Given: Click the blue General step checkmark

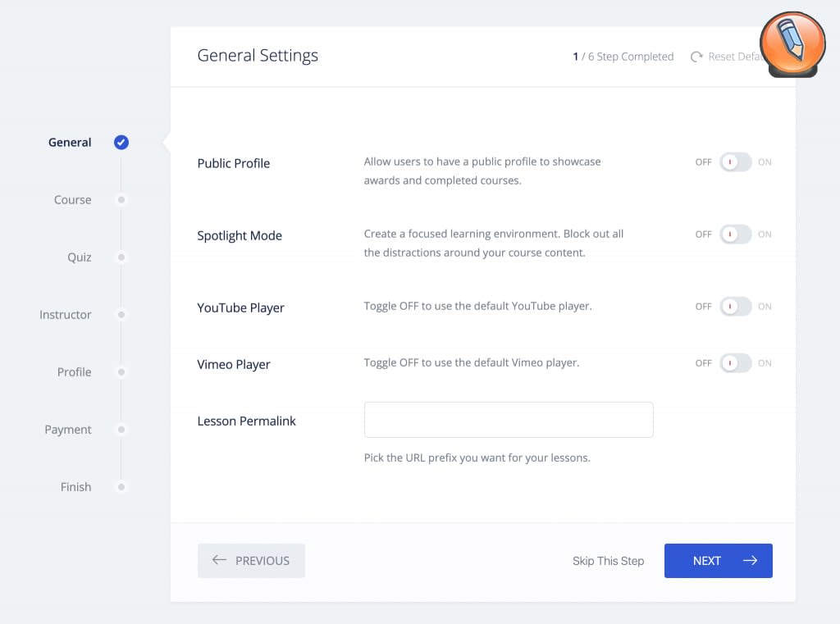Looking at the screenshot, I should click(121, 143).
